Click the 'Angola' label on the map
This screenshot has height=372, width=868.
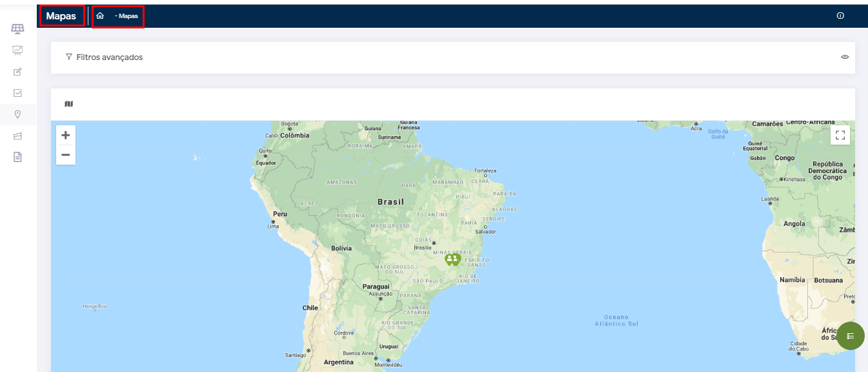pos(794,224)
